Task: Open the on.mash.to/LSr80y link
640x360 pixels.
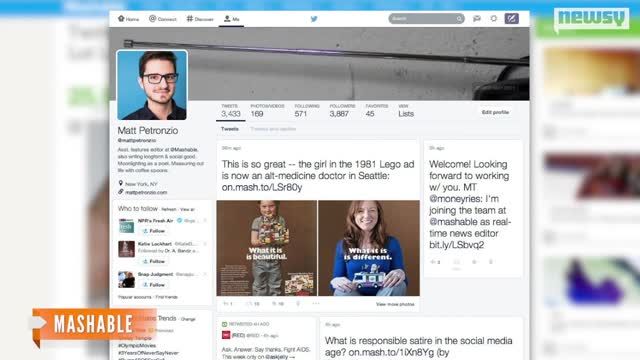Action: [262, 187]
